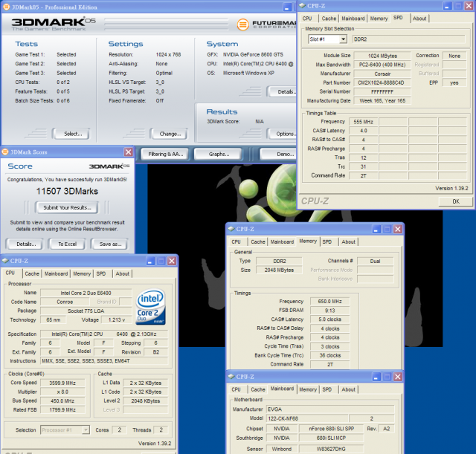Select Memory tab in CPU-Z CPU window
Viewport: 476px width, 454px height.
(82, 273)
